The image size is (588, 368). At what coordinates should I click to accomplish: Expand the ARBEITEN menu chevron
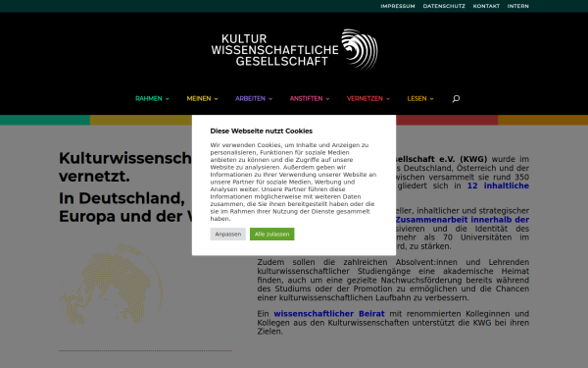(270, 99)
